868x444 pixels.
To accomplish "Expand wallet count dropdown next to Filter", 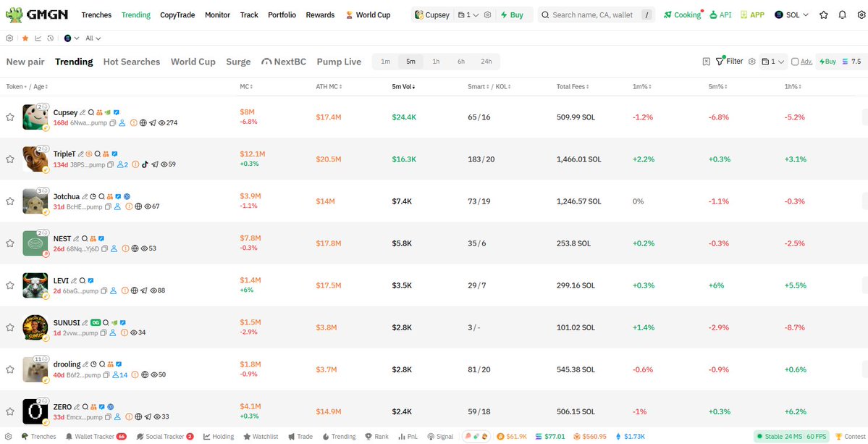I will pos(773,62).
